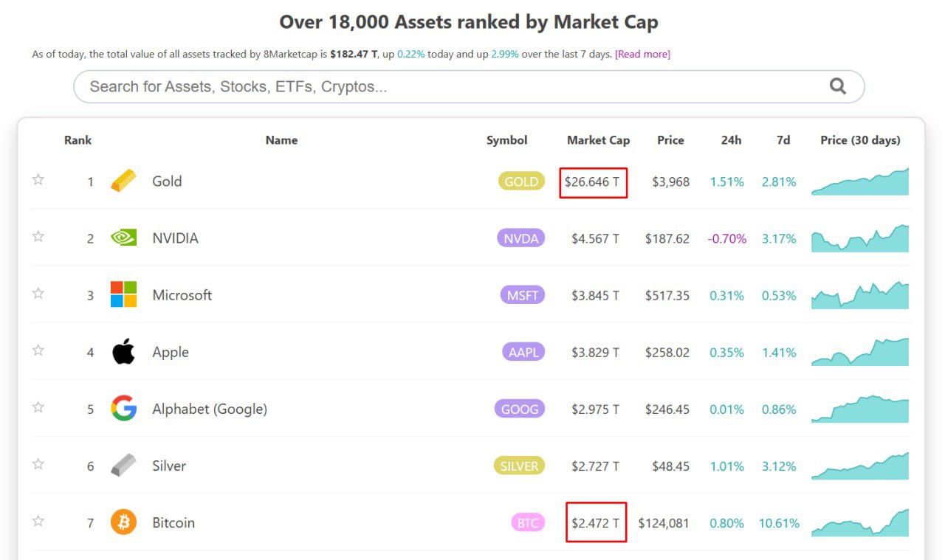The width and height of the screenshot is (945, 560).
Task: Click the Gold bar icon
Action: click(123, 181)
